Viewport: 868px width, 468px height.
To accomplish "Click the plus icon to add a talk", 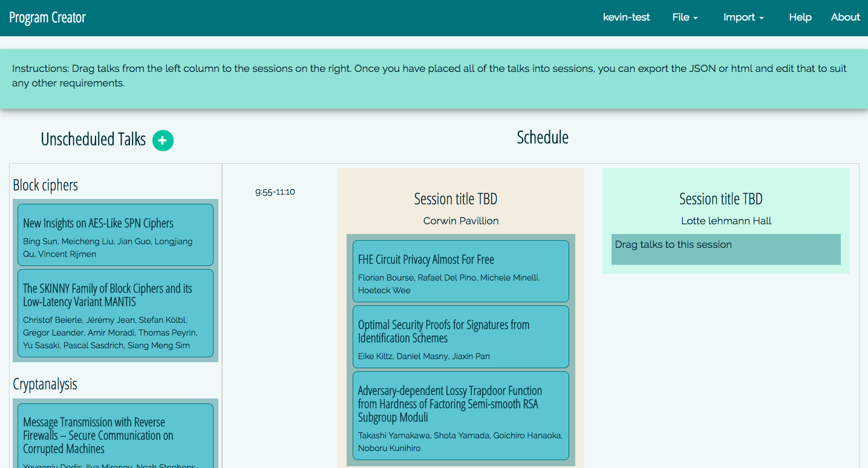I will 162,140.
